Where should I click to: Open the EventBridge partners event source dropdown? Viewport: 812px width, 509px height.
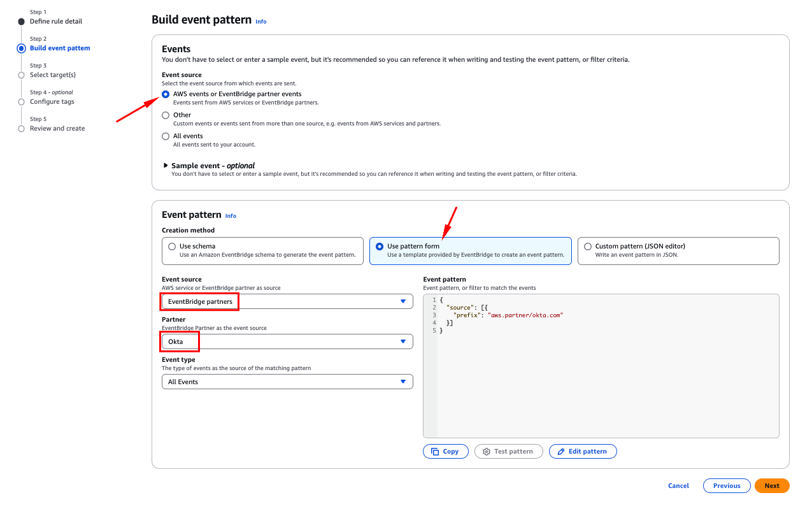(x=287, y=301)
